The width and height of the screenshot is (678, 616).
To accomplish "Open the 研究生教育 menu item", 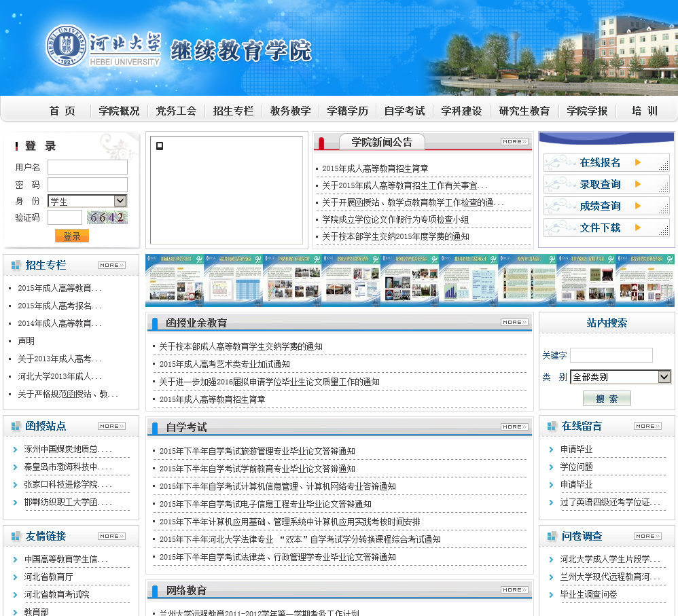I will (x=524, y=111).
